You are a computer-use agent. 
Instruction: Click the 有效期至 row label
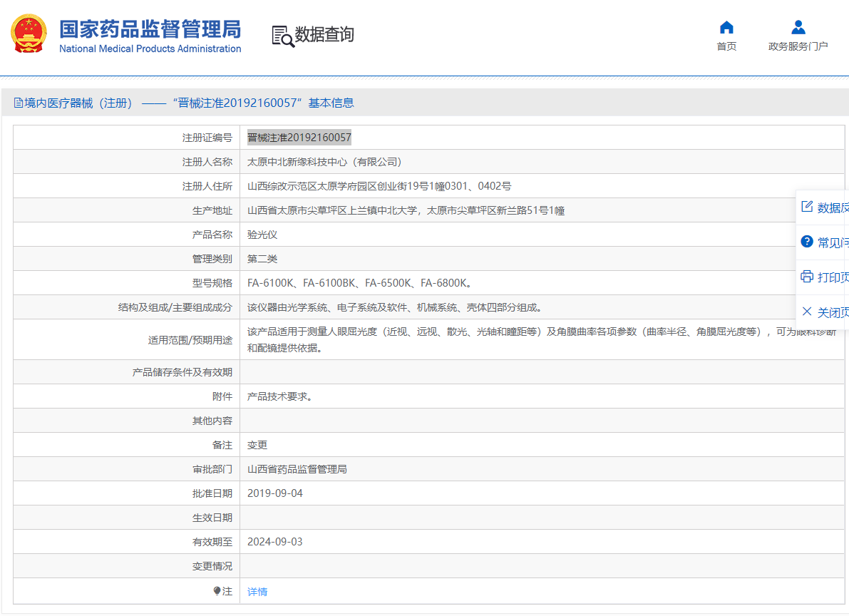coord(212,542)
